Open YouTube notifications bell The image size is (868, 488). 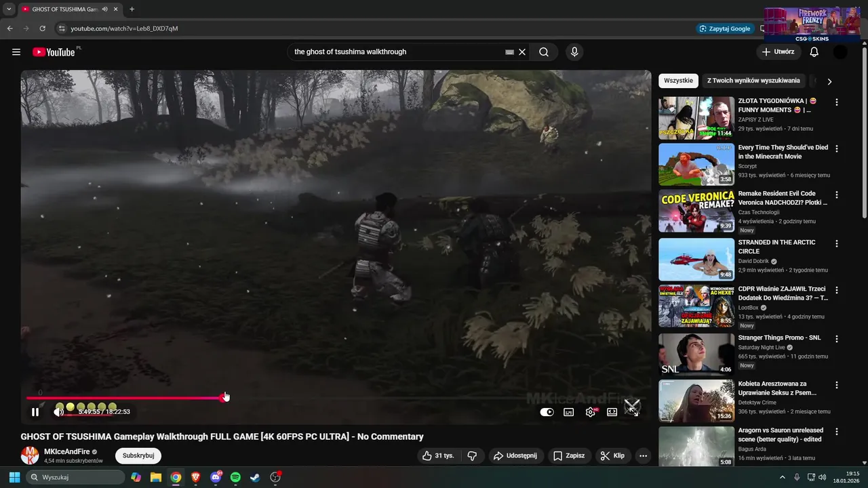click(814, 52)
